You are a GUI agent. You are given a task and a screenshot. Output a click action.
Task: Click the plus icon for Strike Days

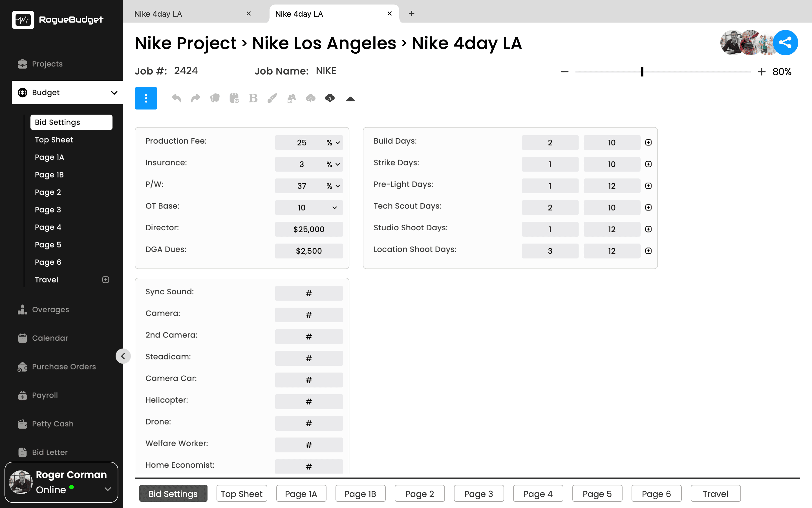point(648,164)
